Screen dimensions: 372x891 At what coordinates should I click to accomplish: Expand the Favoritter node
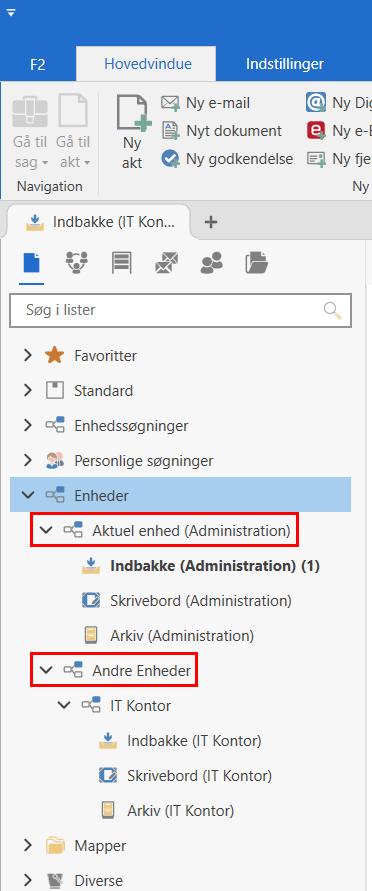27,356
